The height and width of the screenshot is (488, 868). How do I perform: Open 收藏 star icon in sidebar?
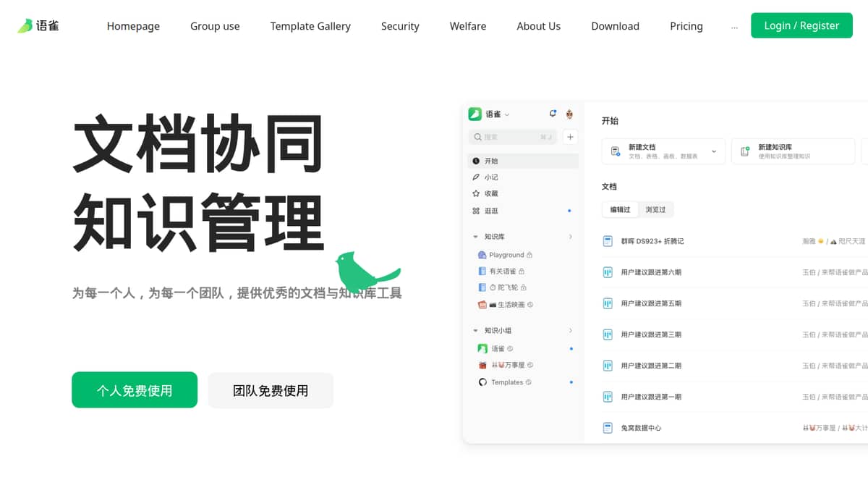(x=476, y=194)
